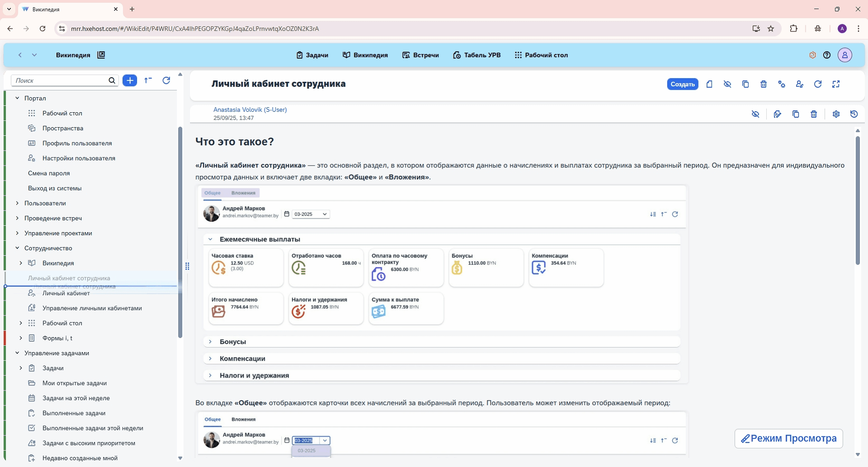868x467 pixels.
Task: Collapse the Портал tree section
Action: 17,98
